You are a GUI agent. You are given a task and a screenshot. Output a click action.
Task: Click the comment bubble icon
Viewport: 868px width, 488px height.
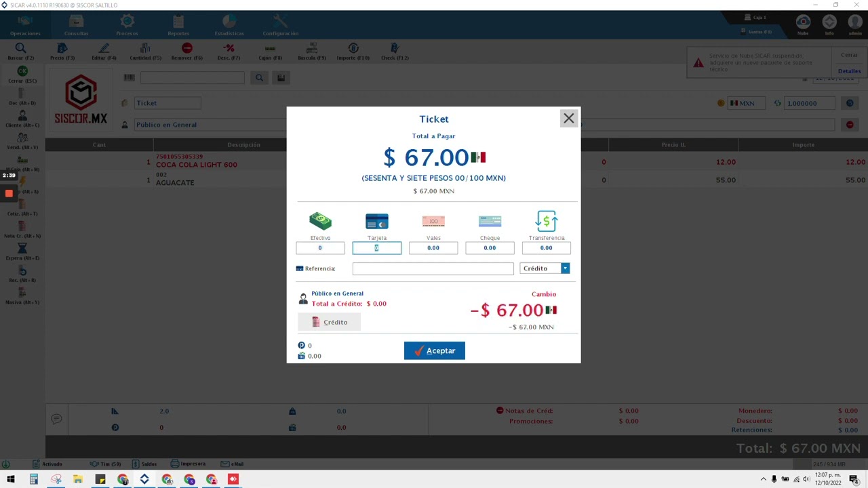tap(56, 420)
